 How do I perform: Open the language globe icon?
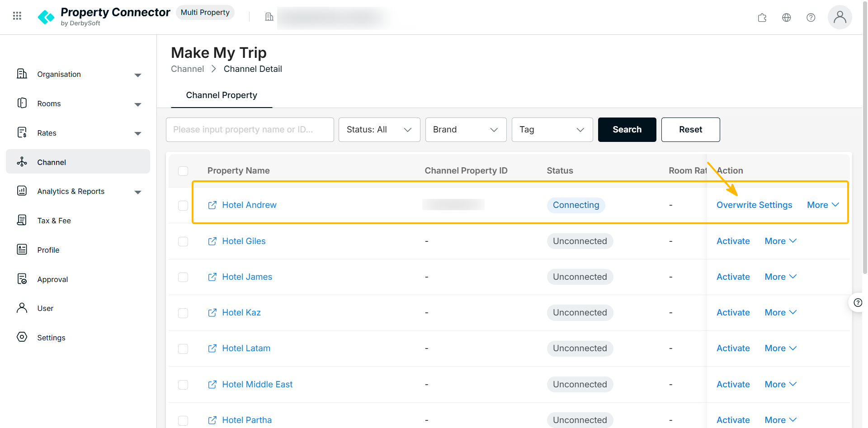click(x=787, y=17)
